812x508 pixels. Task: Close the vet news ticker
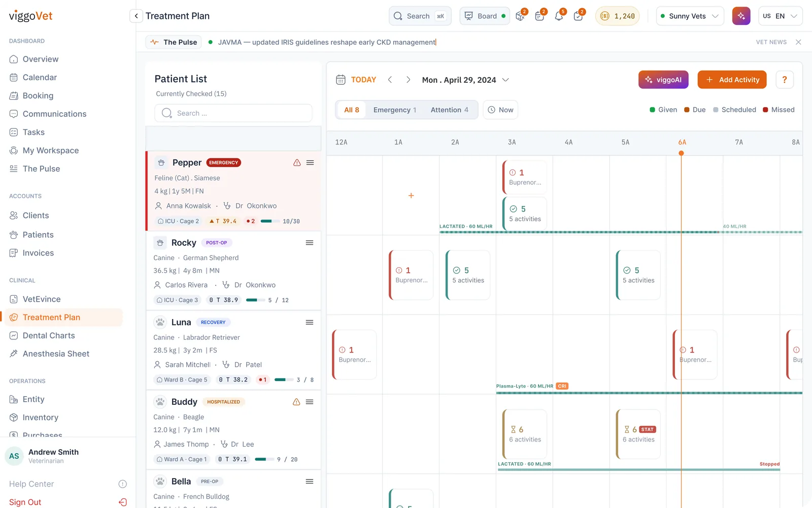pyautogui.click(x=798, y=42)
